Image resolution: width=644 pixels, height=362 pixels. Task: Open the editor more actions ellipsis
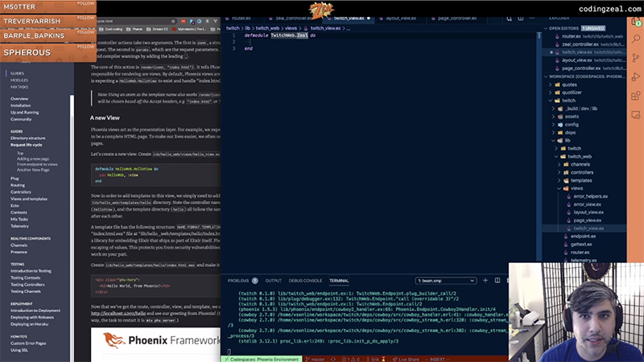point(532,18)
